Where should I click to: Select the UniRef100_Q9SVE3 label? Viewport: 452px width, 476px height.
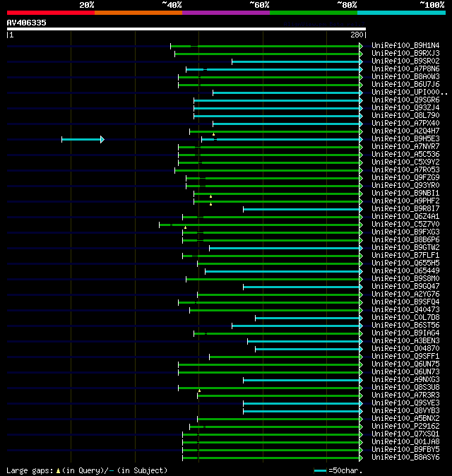pyautogui.click(x=405, y=403)
